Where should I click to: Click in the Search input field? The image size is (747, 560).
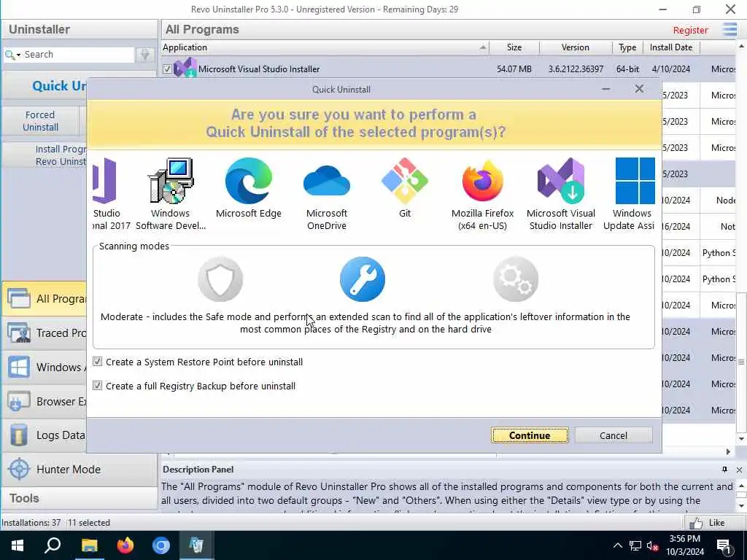click(x=77, y=55)
